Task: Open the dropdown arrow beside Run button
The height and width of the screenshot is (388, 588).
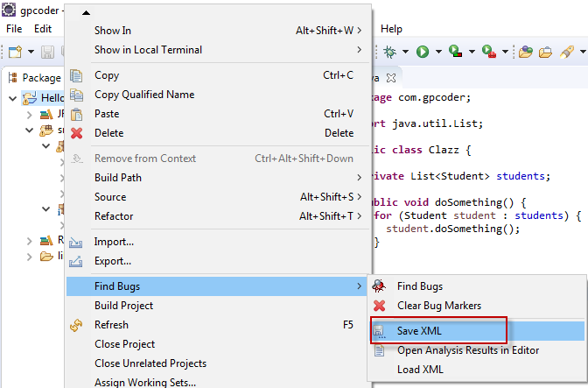Action: 437,53
